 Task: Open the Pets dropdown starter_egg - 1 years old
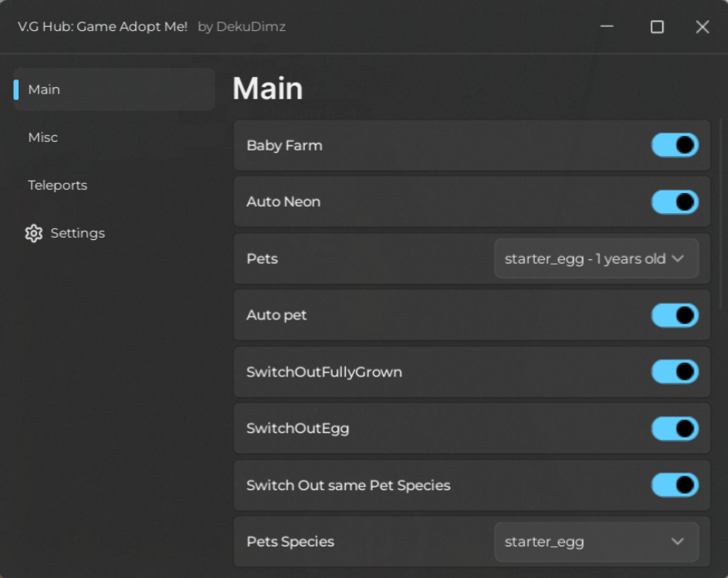pos(596,259)
